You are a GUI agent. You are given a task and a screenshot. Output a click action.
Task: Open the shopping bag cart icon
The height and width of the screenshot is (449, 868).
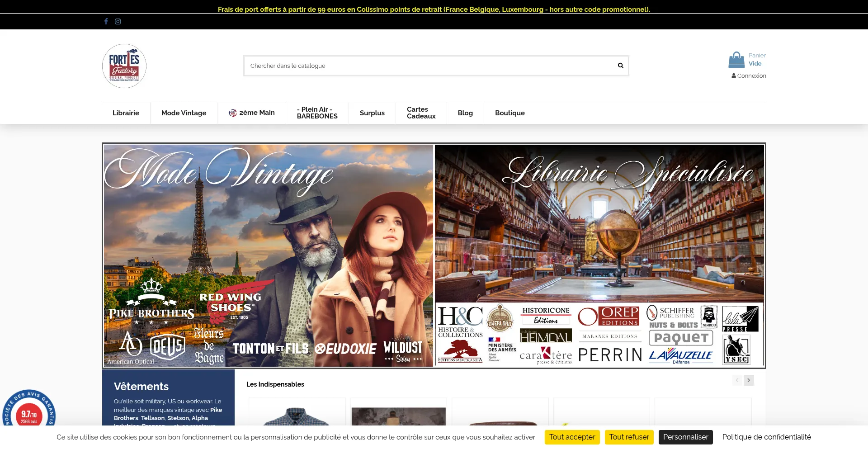(x=736, y=60)
